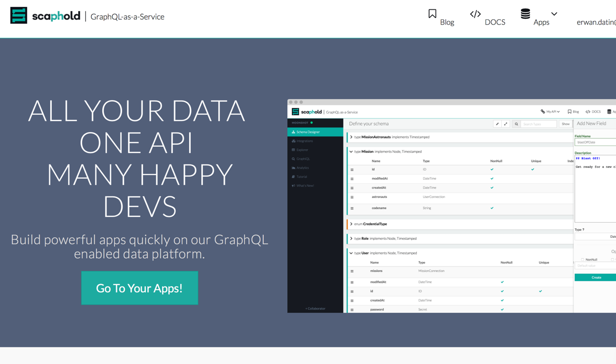Click the Scaphold logo in the page header
Viewport: 616px width, 364px height.
(45, 16)
